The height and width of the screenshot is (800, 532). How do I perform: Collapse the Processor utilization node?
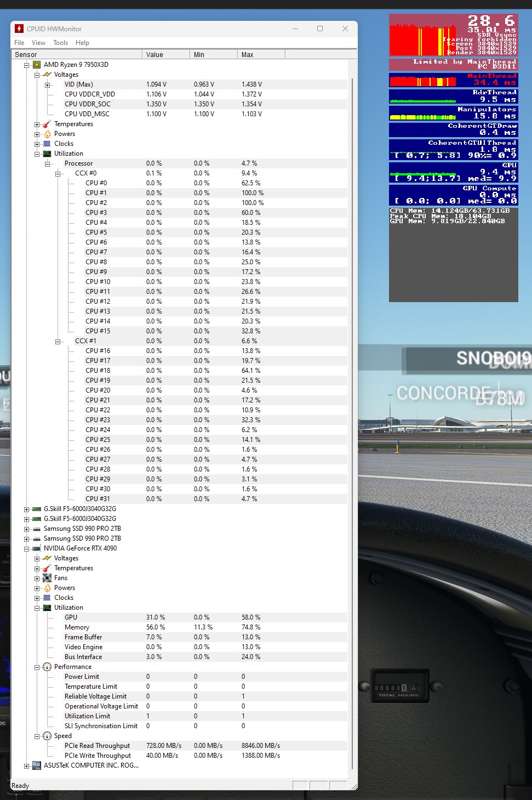coord(47,163)
